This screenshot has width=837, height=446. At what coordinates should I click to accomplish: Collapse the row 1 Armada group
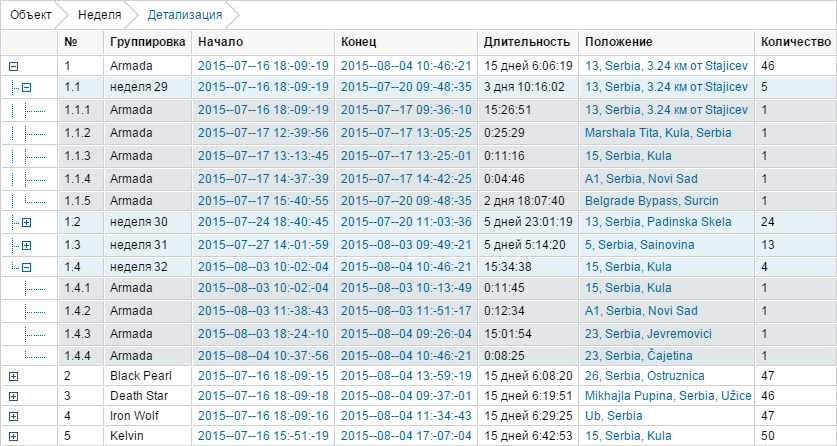coord(14,66)
